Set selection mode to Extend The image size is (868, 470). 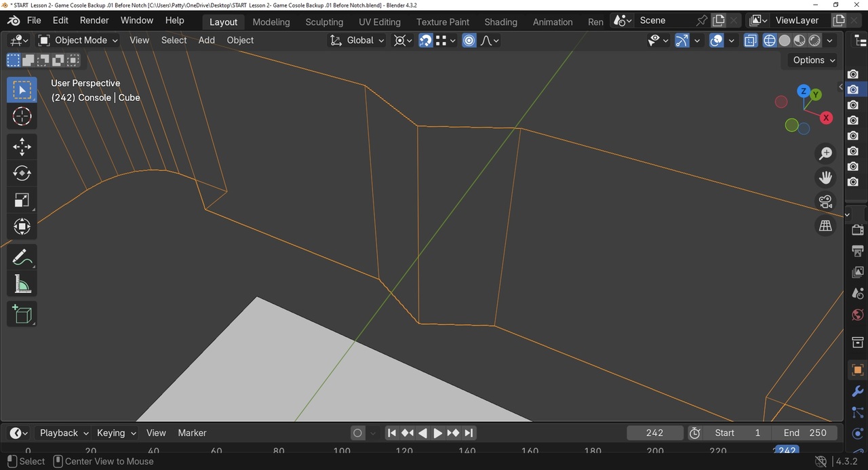28,60
